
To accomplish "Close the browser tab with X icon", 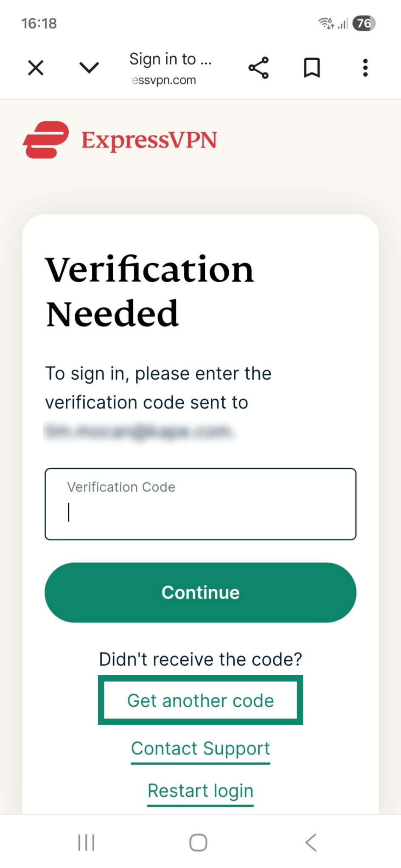I will coord(36,68).
